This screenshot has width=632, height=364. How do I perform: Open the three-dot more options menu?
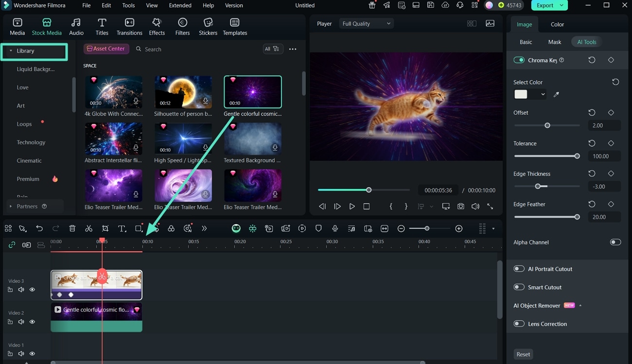[x=293, y=49]
